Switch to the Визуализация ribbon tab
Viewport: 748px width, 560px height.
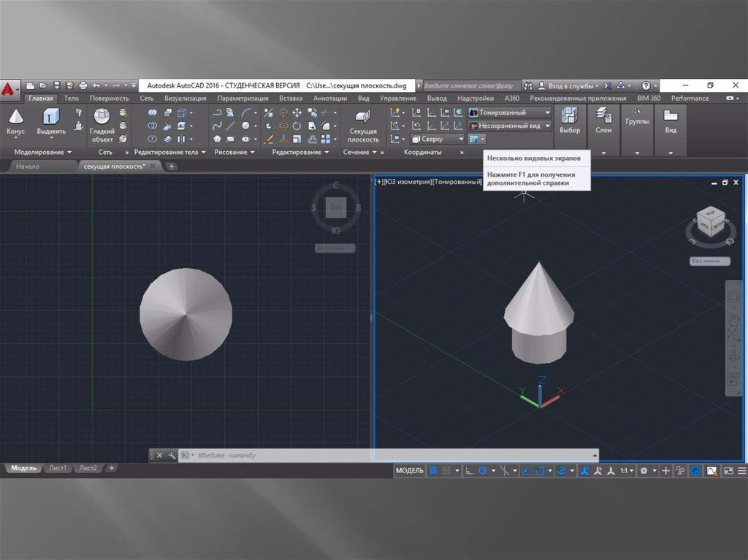click(x=185, y=99)
